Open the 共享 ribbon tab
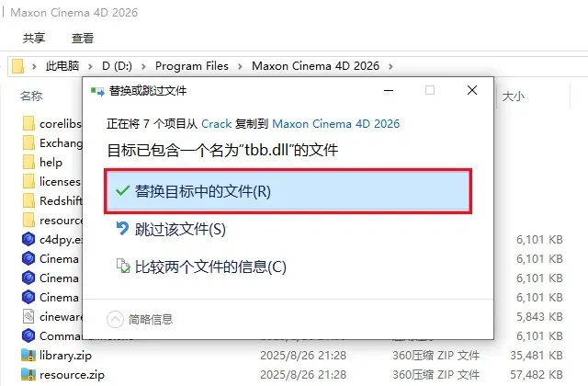 coord(34,38)
